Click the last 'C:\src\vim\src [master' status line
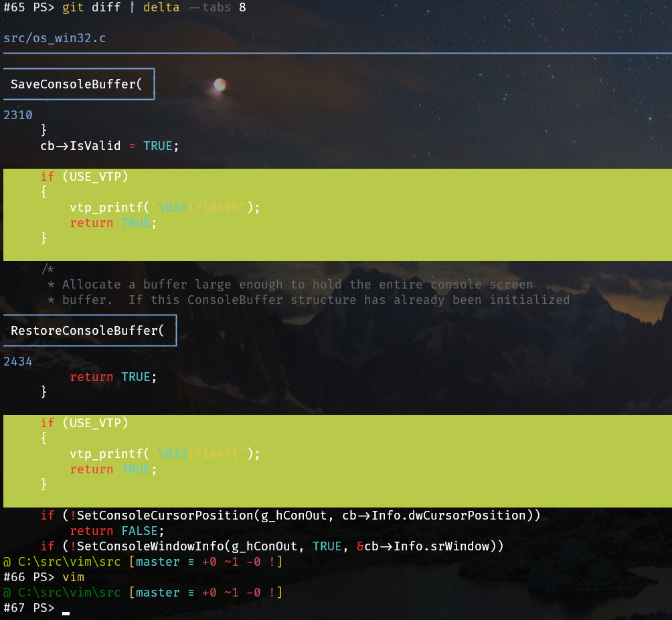Image resolution: width=672 pixels, height=620 pixels. coord(143,593)
